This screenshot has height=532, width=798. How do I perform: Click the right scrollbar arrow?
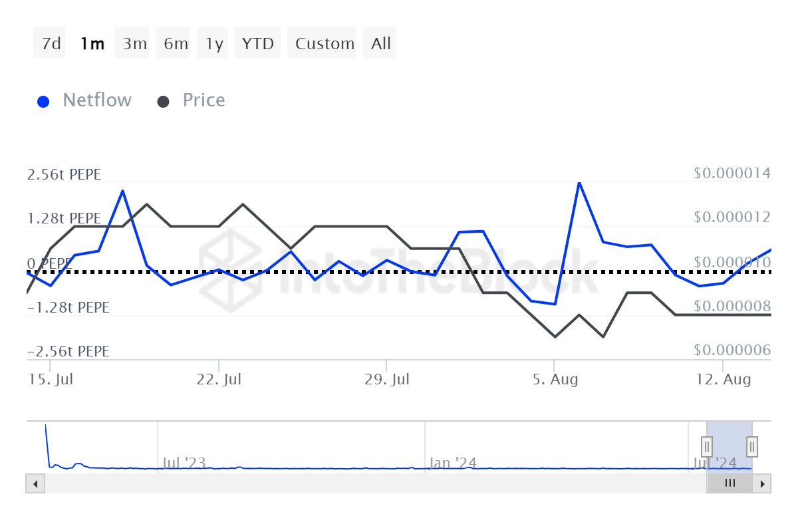(763, 483)
